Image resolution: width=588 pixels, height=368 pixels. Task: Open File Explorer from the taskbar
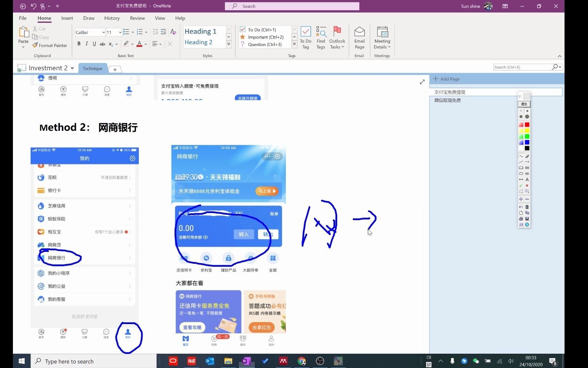pos(228,361)
